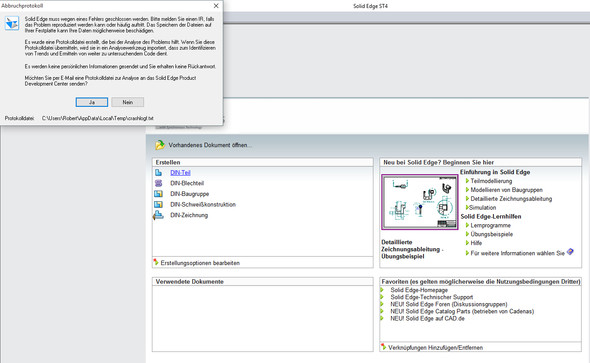Screen dimensions: 590x363
Task: Click the Ja button in the Abbruchprotokoll dialog
Action: click(x=91, y=102)
